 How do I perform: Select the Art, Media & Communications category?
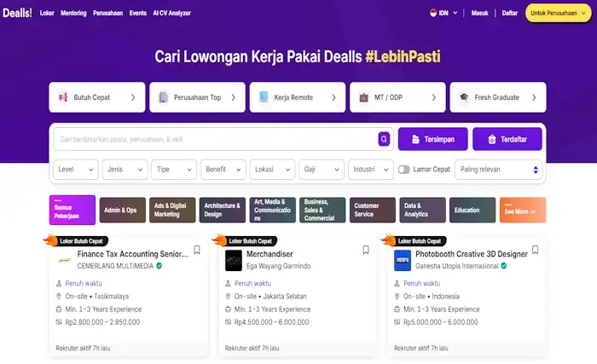[x=273, y=210]
